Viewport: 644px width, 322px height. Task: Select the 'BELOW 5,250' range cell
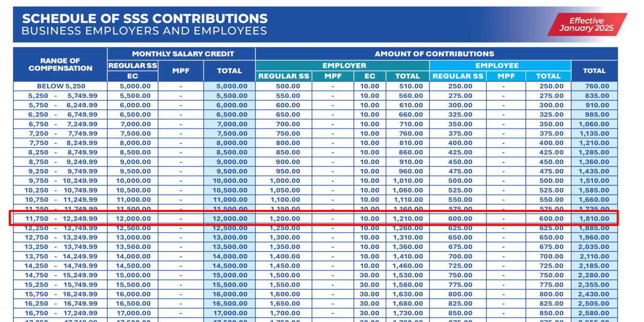coord(60,86)
